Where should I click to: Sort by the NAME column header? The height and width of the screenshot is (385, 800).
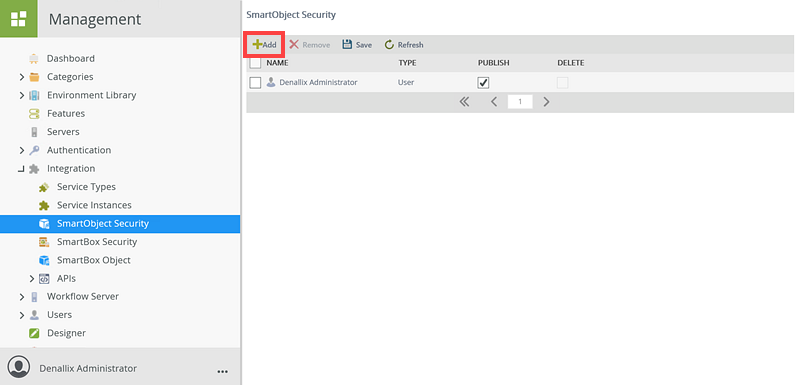(278, 63)
